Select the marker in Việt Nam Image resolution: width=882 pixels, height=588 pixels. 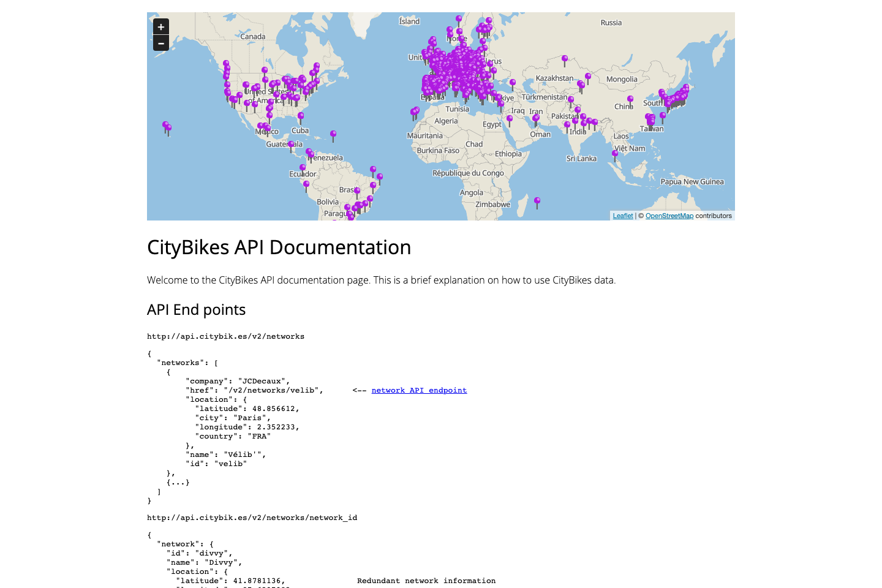pos(614,154)
